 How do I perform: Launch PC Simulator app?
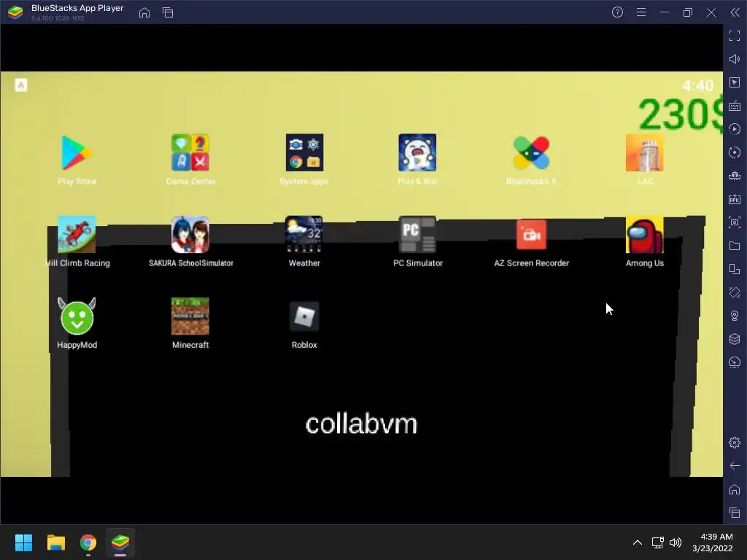(x=417, y=235)
